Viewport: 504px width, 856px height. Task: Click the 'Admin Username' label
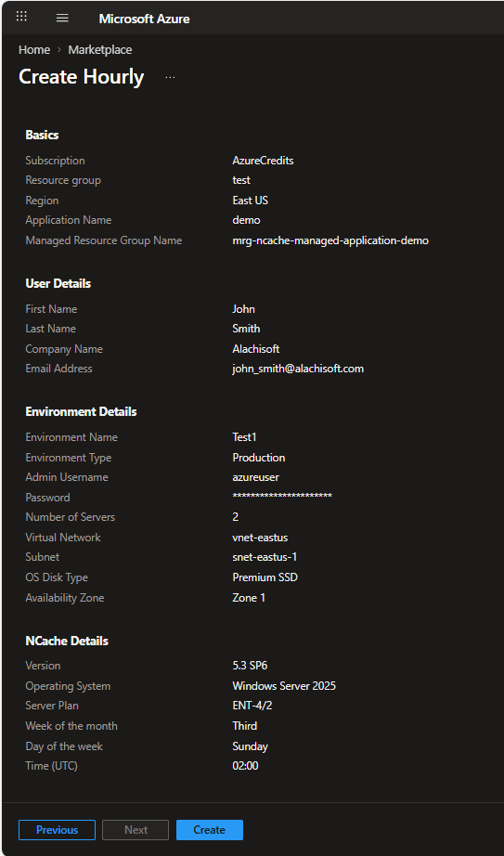[67, 477]
